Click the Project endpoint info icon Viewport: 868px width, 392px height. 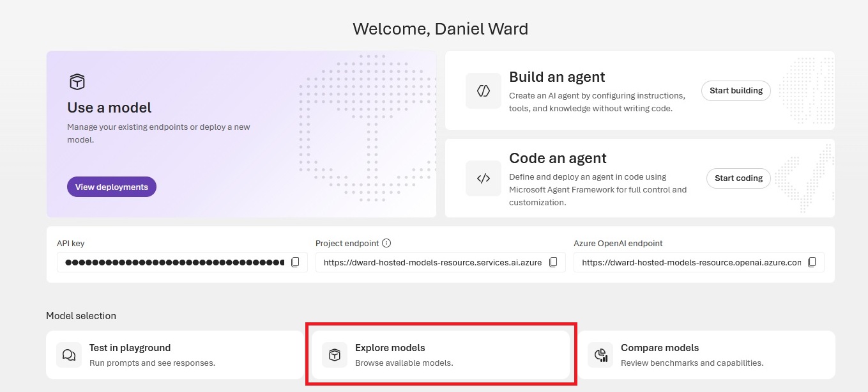(x=386, y=244)
